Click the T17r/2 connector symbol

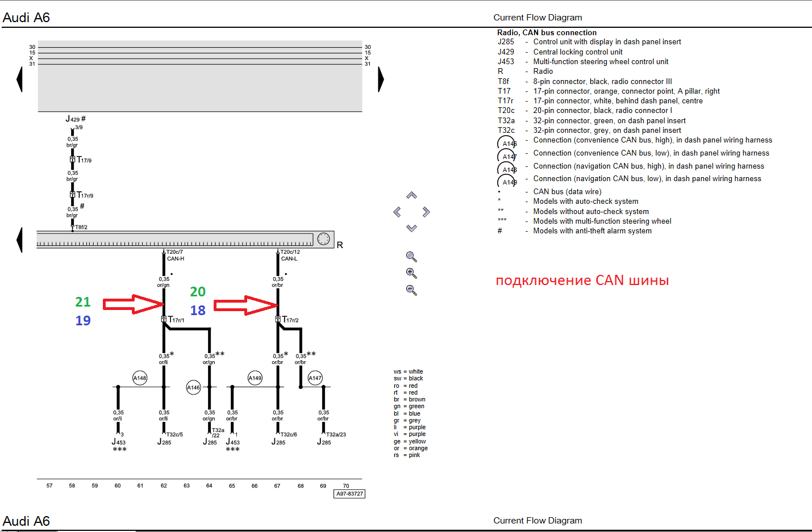tap(278, 319)
